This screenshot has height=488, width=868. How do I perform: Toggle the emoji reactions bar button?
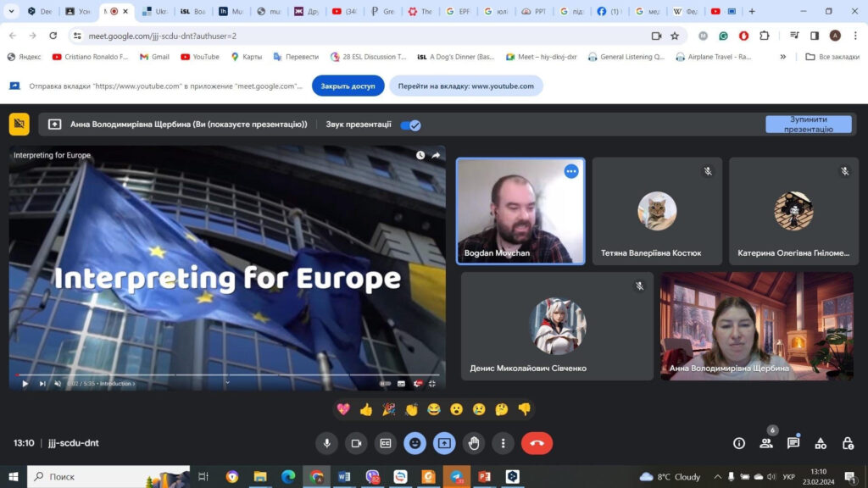pyautogui.click(x=415, y=443)
